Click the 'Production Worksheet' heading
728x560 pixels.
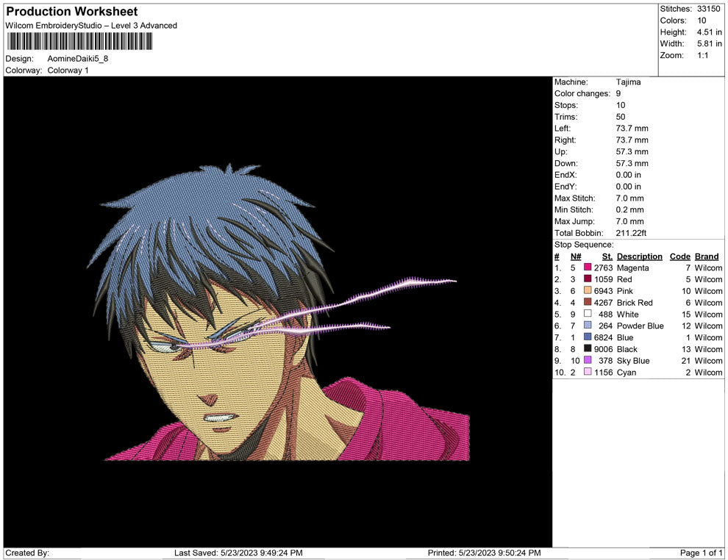(72, 12)
